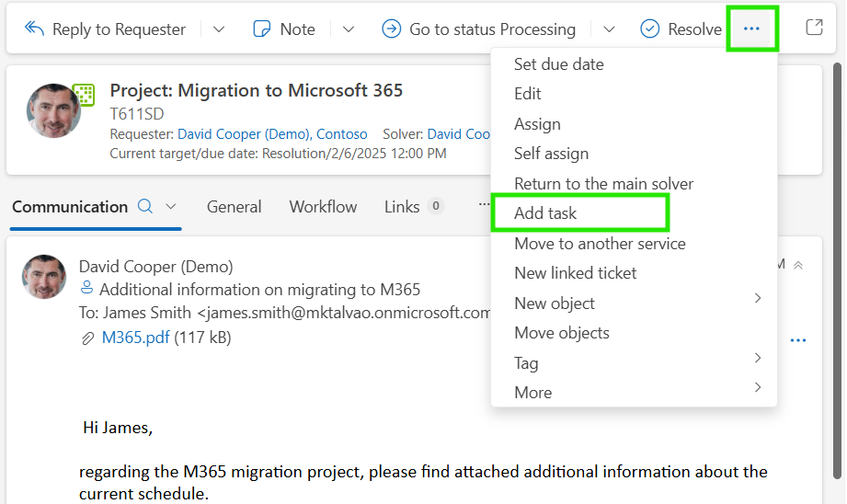Click the Reply to Requester arrow icon

(x=35, y=29)
